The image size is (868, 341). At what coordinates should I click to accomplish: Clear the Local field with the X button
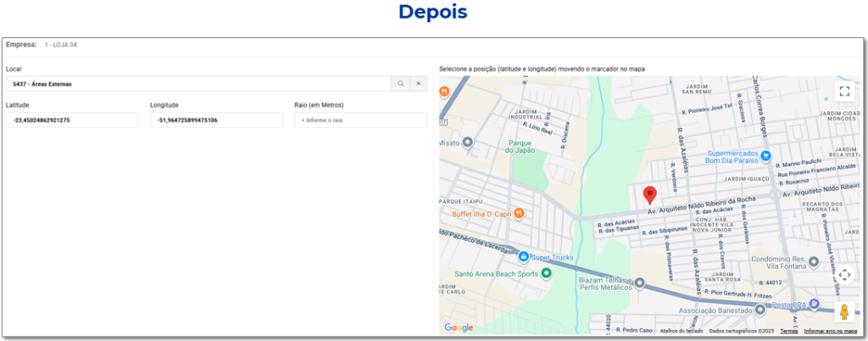[418, 84]
